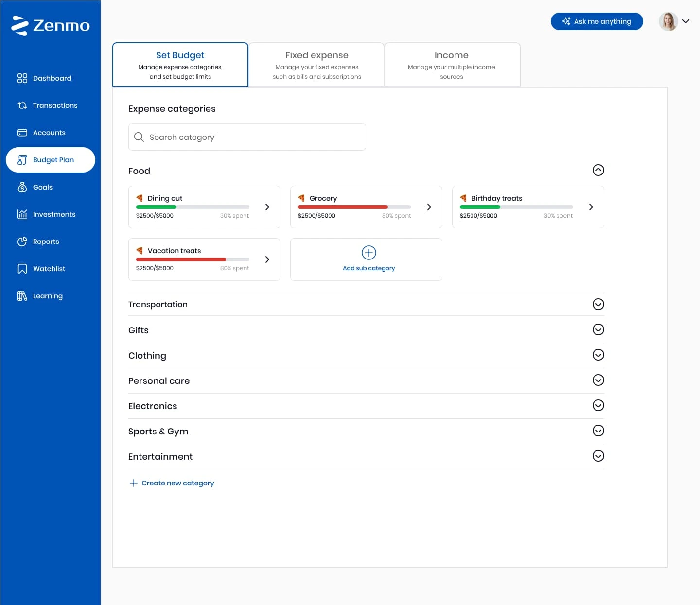Image resolution: width=700 pixels, height=605 pixels.
Task: Expand the Gifts category
Action: (x=598, y=329)
